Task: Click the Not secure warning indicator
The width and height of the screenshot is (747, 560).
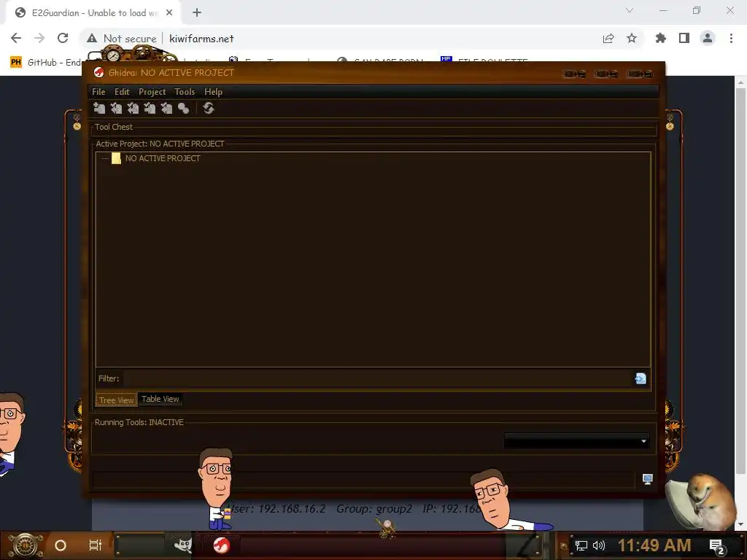Action: [122, 39]
